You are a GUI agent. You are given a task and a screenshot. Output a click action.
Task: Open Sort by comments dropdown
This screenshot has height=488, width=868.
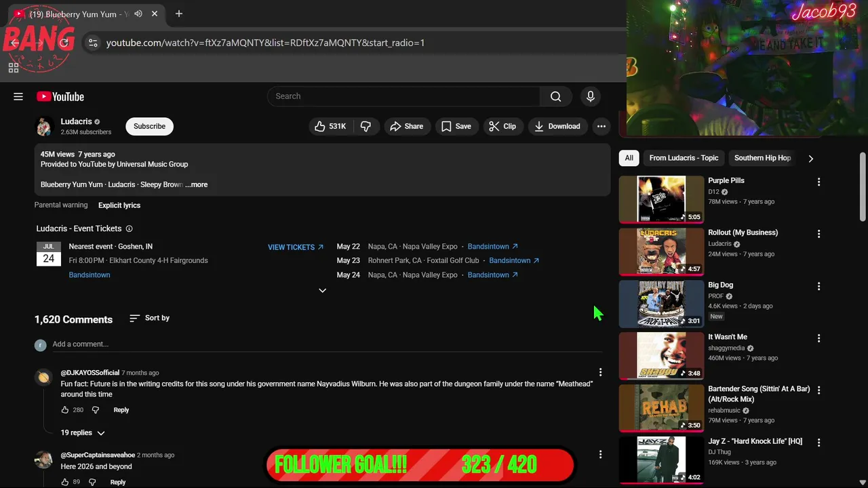[149, 318]
